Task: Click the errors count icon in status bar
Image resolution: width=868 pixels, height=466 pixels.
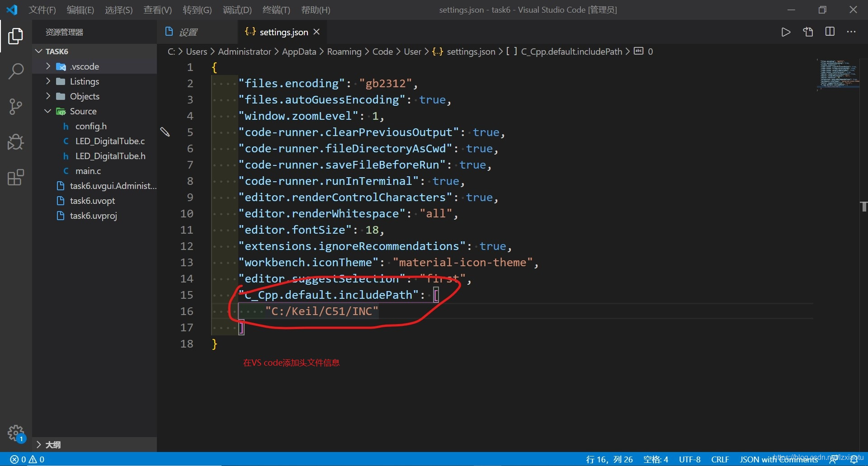Action: pos(14,459)
